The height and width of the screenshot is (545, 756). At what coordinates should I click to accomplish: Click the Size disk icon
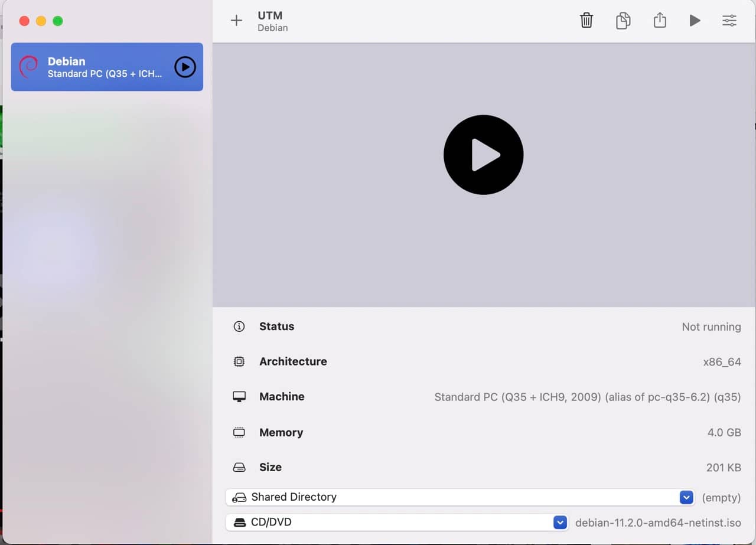[239, 467]
